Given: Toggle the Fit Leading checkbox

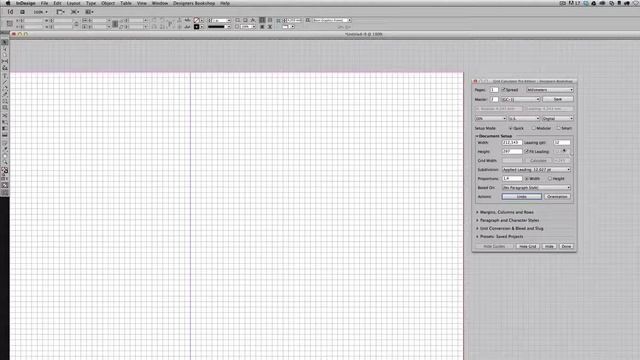Looking at the screenshot, I should [x=526, y=151].
